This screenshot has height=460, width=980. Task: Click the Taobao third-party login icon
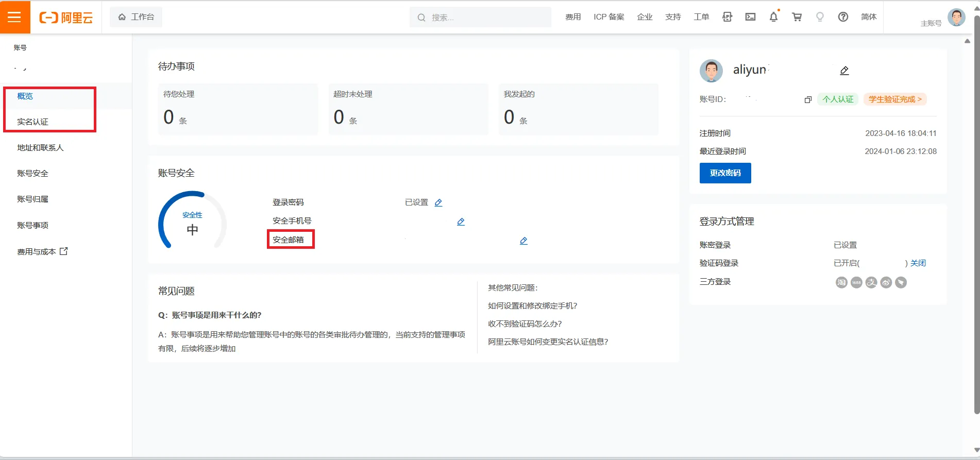[x=841, y=282]
